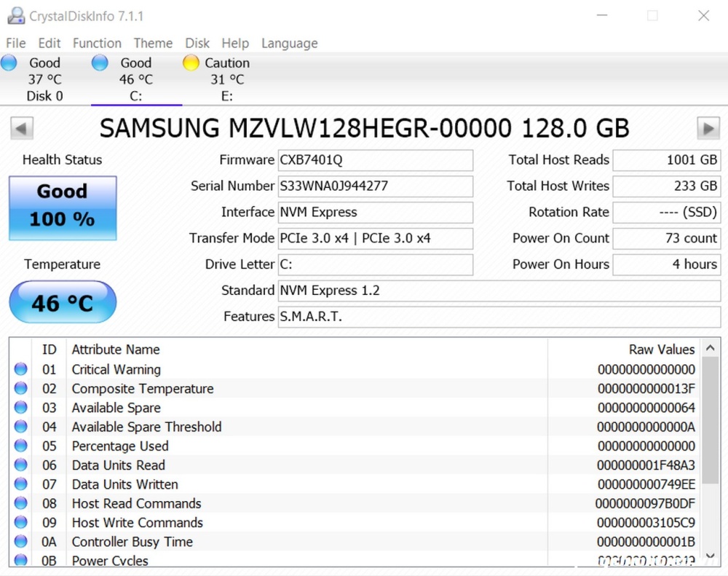Viewport: 728px width, 576px height.
Task: Click the Drive Letter field
Action: (375, 264)
